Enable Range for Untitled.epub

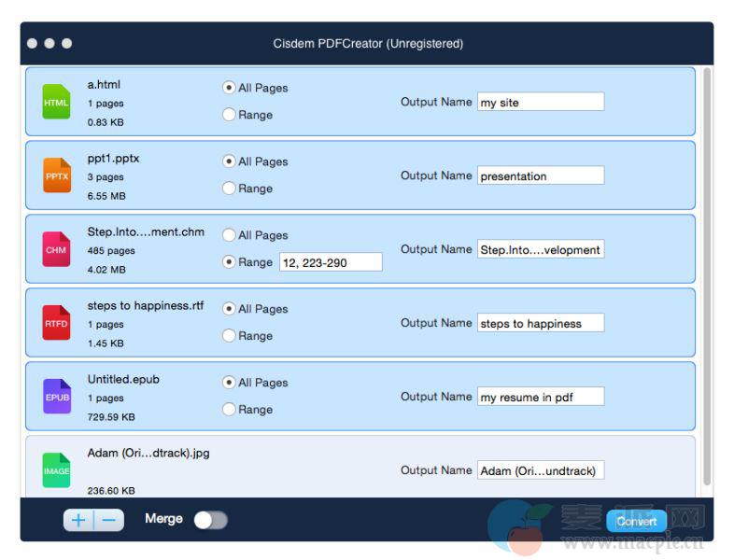click(x=229, y=410)
